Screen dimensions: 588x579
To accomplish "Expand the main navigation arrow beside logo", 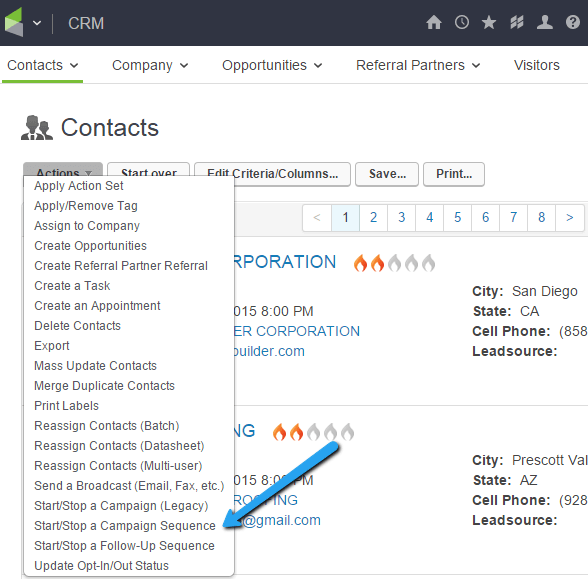I will 37,23.
